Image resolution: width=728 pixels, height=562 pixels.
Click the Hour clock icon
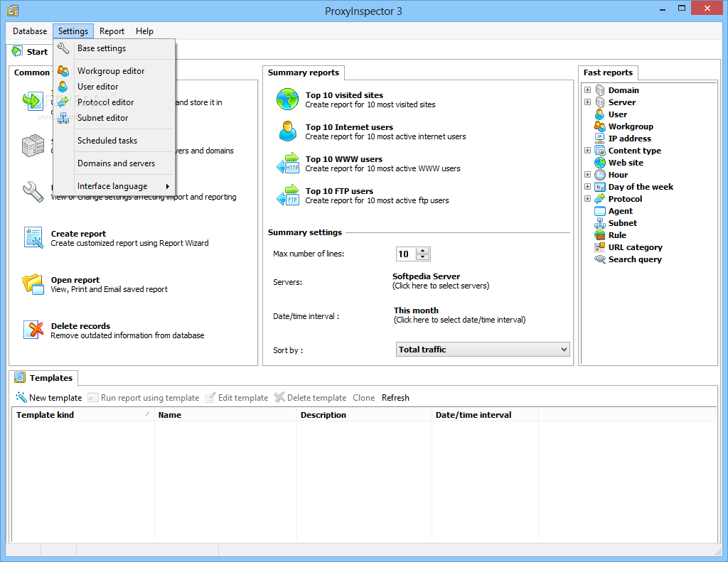point(600,175)
